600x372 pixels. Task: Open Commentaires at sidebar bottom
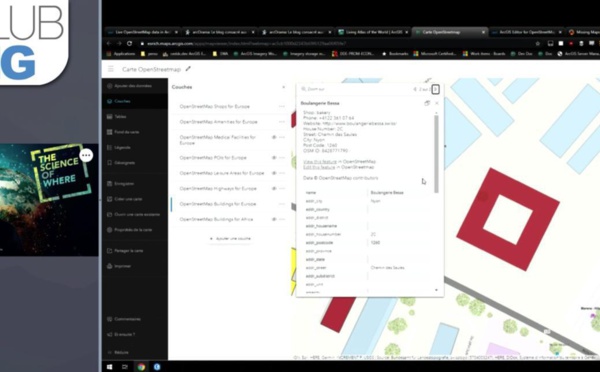(x=127, y=319)
